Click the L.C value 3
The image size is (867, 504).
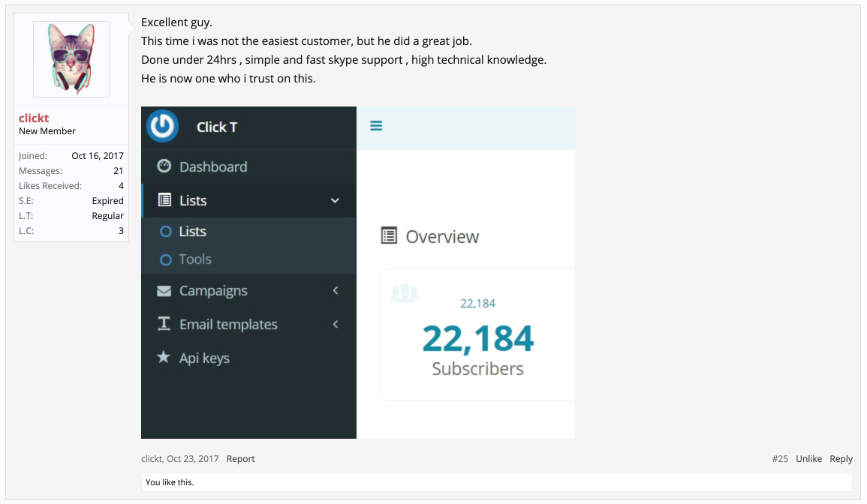121,230
